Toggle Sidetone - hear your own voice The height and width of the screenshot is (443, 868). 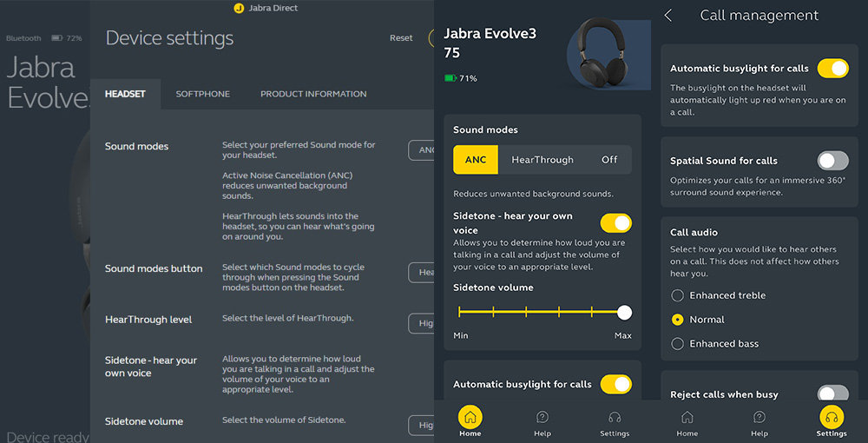616,223
